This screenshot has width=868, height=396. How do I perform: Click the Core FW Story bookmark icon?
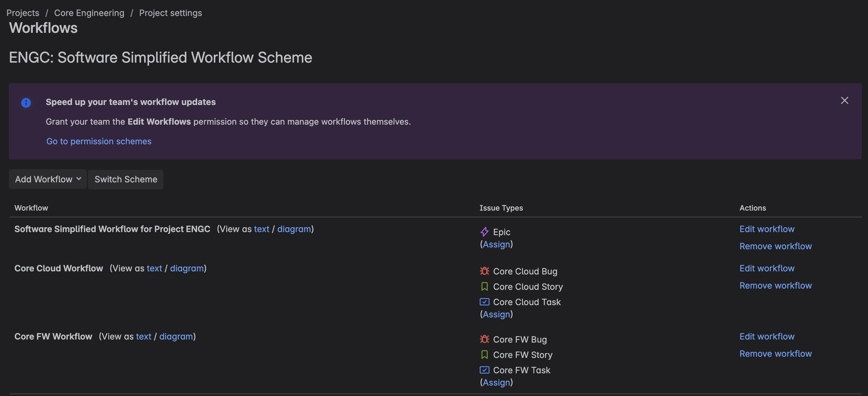(x=484, y=355)
